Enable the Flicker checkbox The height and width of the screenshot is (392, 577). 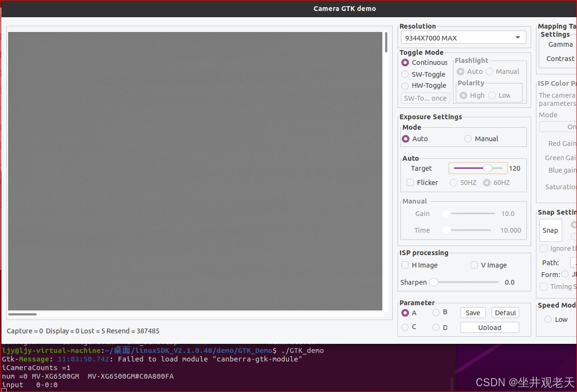pyautogui.click(x=410, y=182)
